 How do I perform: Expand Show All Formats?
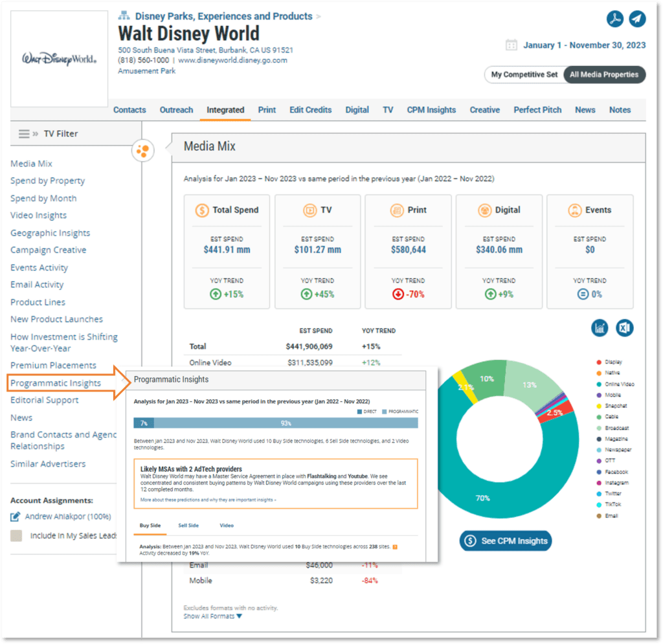coord(212,616)
